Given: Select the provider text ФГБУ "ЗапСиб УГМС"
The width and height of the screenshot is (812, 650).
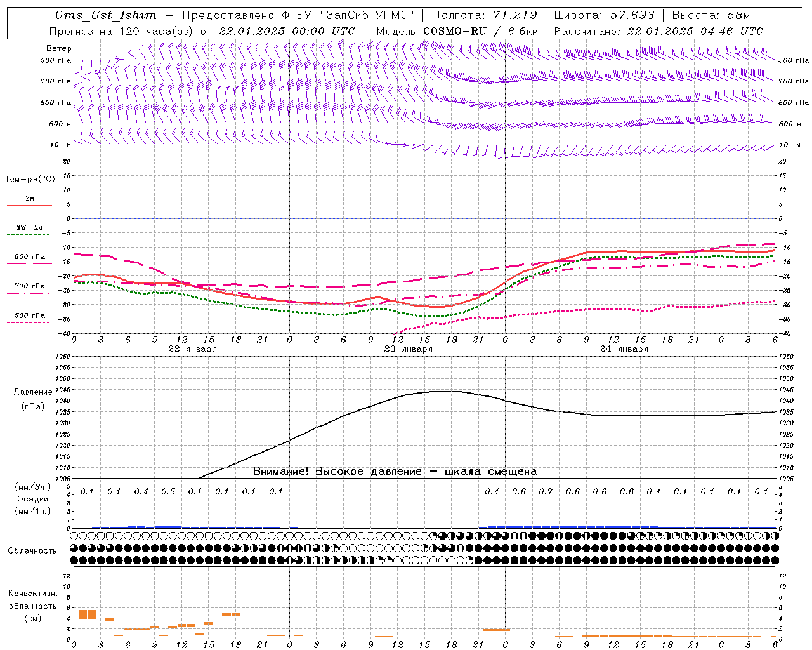Looking at the screenshot, I should [348, 15].
